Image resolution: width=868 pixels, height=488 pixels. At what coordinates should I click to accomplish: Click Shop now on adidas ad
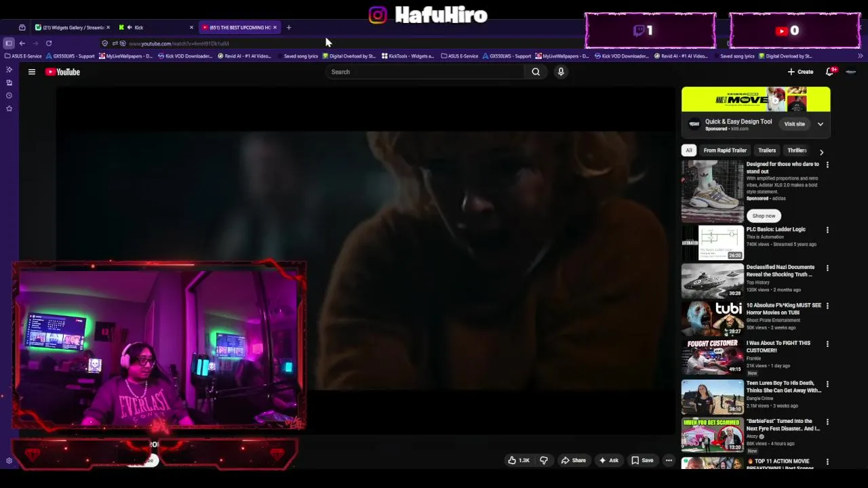click(764, 216)
